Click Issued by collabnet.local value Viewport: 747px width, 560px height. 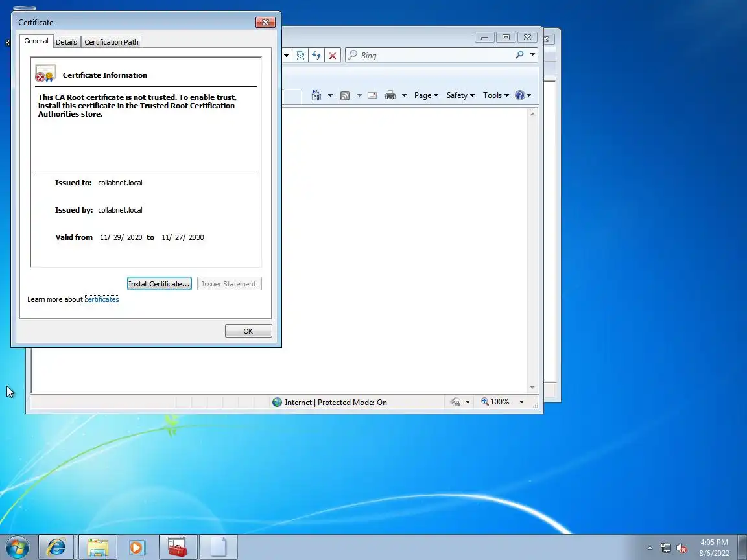(x=120, y=210)
